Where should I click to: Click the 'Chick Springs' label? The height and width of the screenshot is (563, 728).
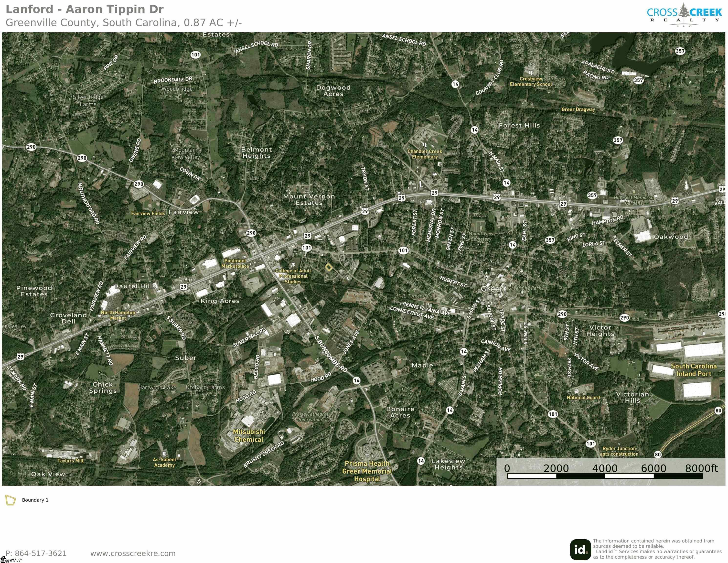pos(103,387)
